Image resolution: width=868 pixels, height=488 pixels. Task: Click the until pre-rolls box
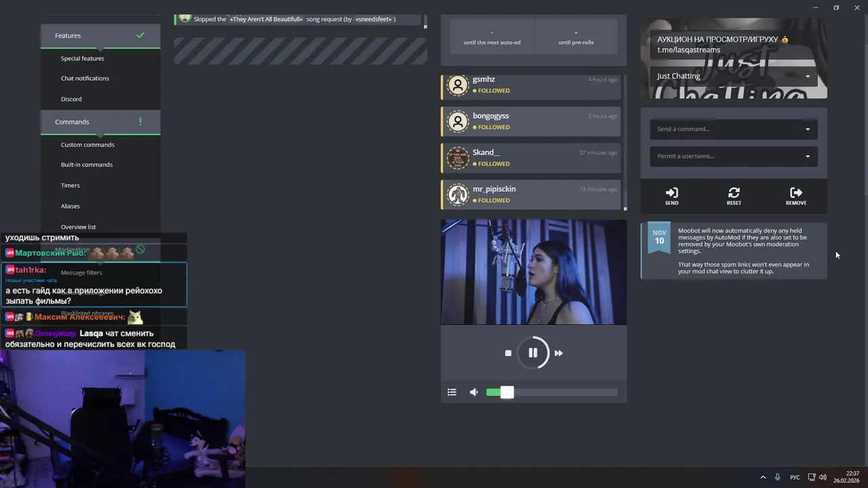pyautogui.click(x=576, y=37)
